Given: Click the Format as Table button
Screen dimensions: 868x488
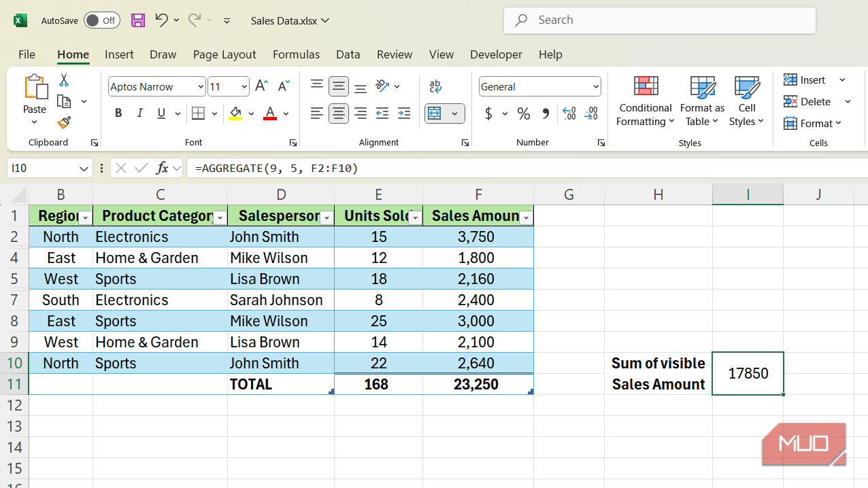Looking at the screenshot, I should [x=702, y=101].
